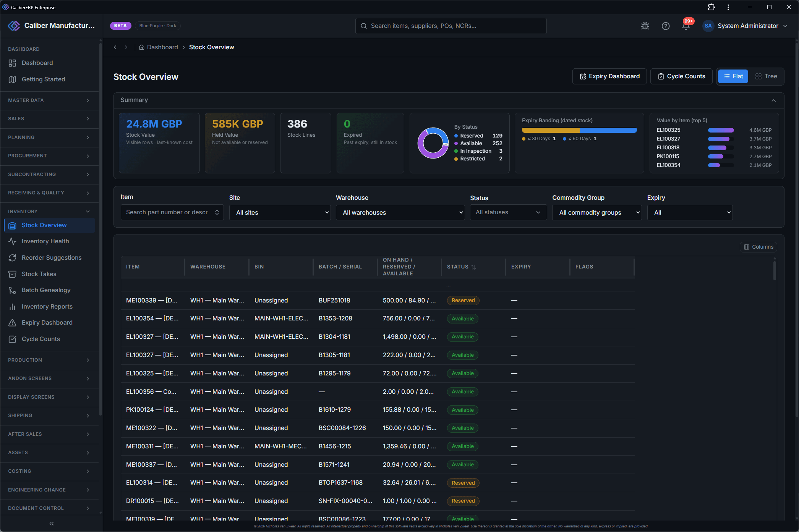Click the Dashboard breadcrumb link
This screenshot has height=532, width=799.
(x=162, y=47)
